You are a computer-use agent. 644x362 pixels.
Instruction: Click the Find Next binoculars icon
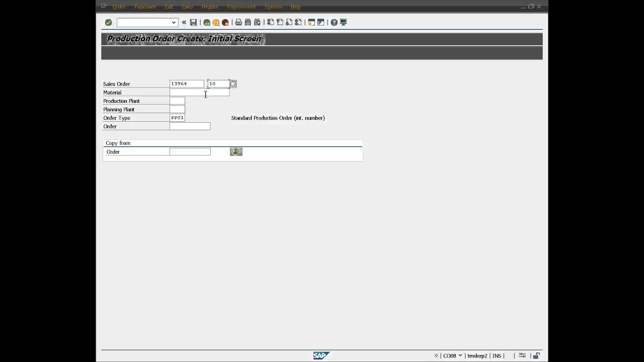pos(257,22)
